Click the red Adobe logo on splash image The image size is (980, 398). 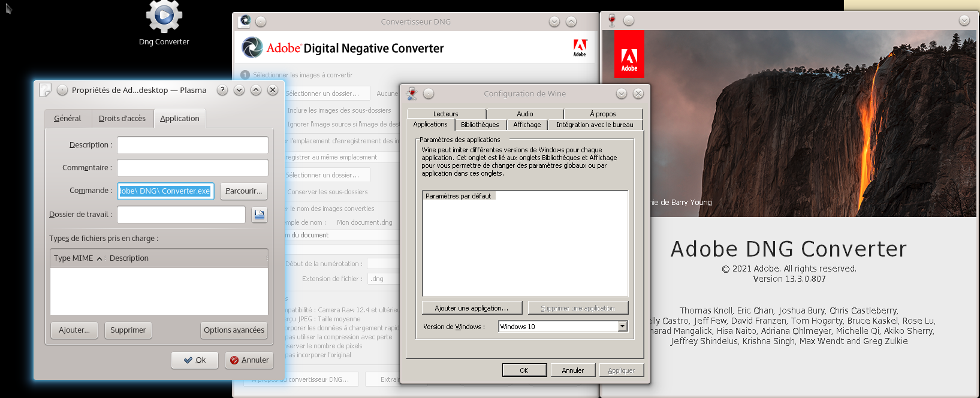point(629,55)
